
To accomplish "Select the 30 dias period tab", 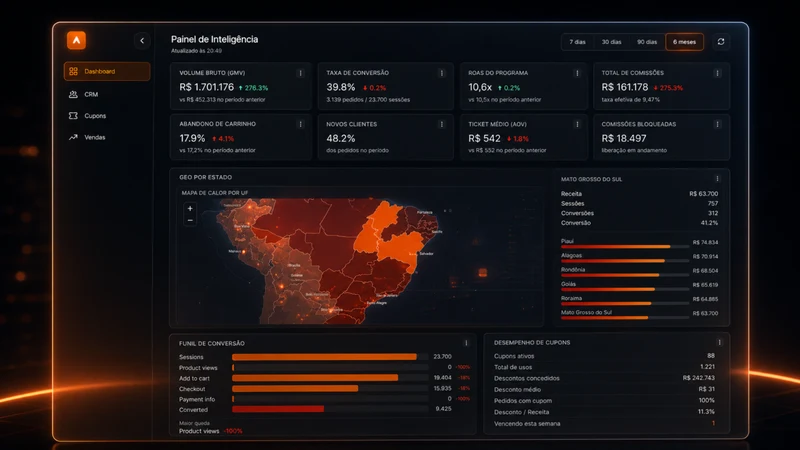I will point(611,42).
